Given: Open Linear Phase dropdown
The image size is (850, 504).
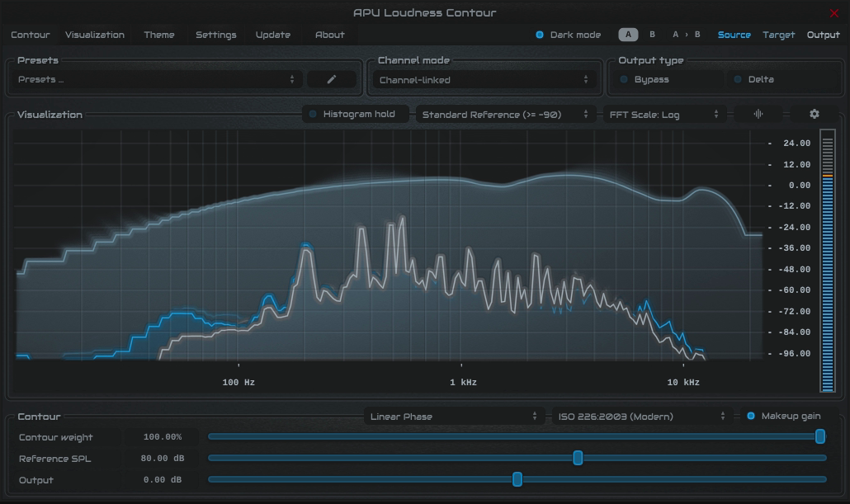Looking at the screenshot, I should (454, 417).
